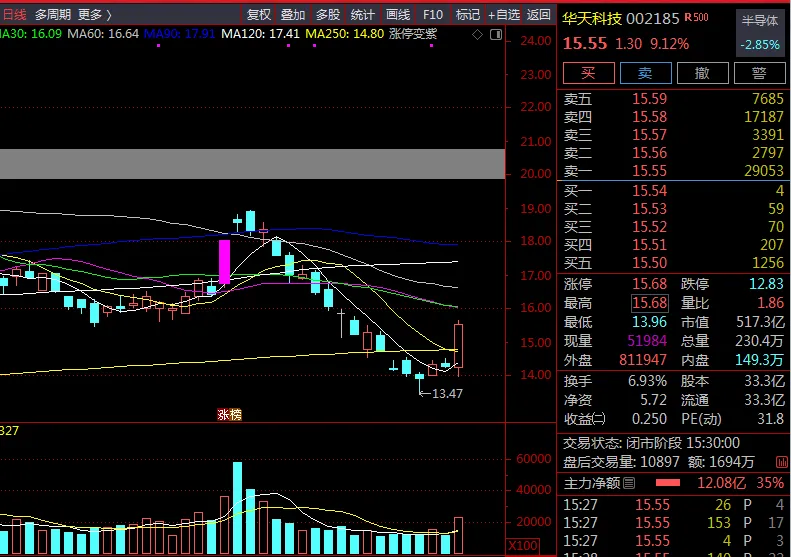Click the 卖三 price 15.57
Image resolution: width=791 pixels, height=557 pixels.
[x=650, y=135]
